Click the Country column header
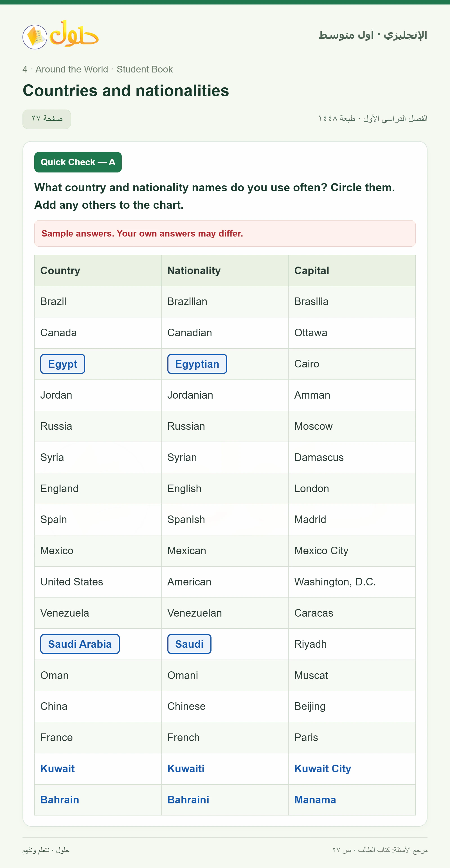Screen dimensions: 450x868 98,271
